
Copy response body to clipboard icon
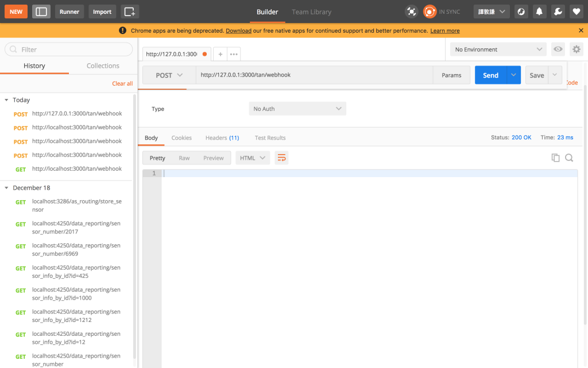[x=555, y=158]
